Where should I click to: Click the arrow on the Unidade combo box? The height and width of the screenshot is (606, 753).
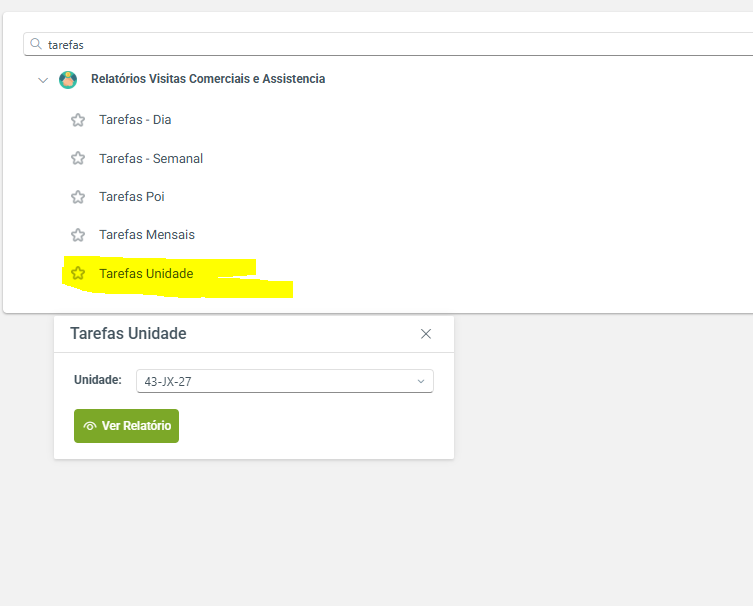[x=421, y=381]
